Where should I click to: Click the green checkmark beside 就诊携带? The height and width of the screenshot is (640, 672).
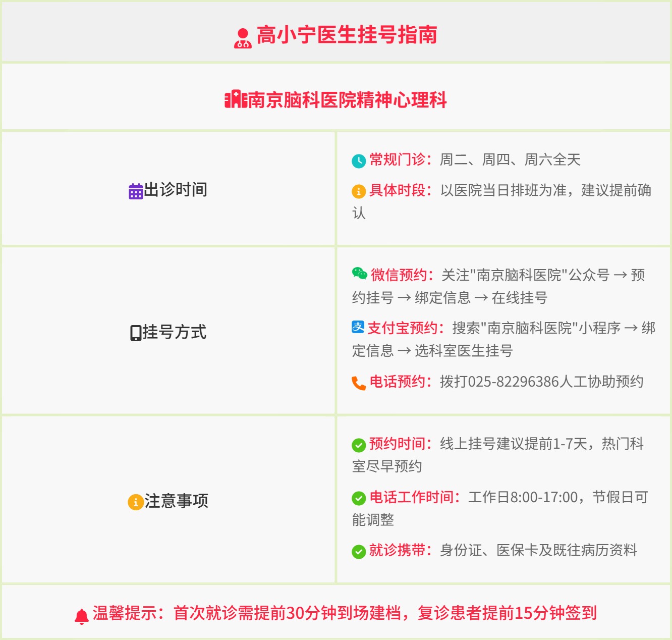pyautogui.click(x=359, y=552)
